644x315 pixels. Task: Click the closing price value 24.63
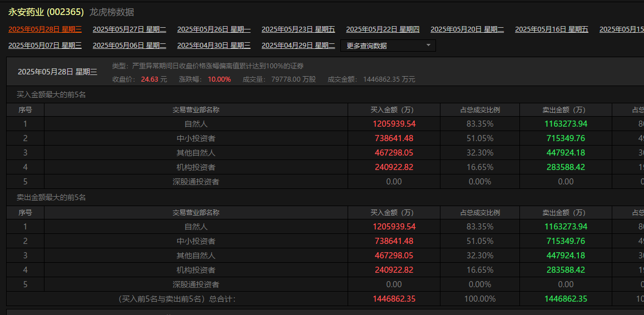click(x=150, y=79)
